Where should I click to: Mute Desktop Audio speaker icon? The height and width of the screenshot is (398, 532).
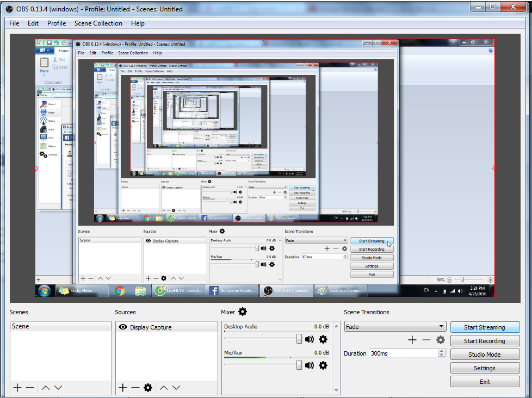[310, 339]
